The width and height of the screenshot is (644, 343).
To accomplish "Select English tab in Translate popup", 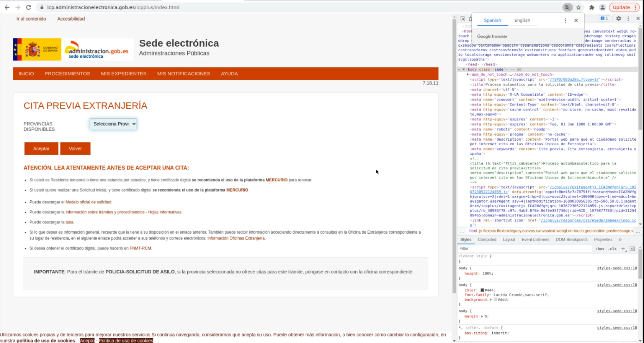I will pyautogui.click(x=522, y=20).
